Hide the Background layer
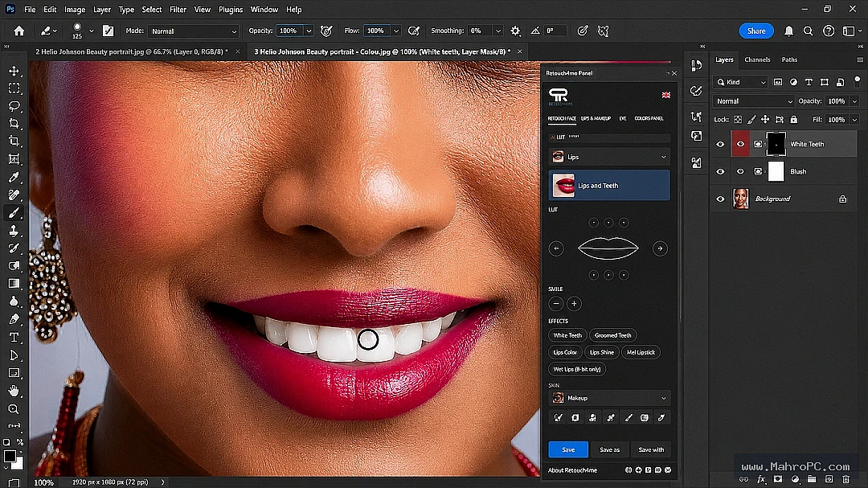This screenshot has width=868, height=488. click(x=720, y=199)
